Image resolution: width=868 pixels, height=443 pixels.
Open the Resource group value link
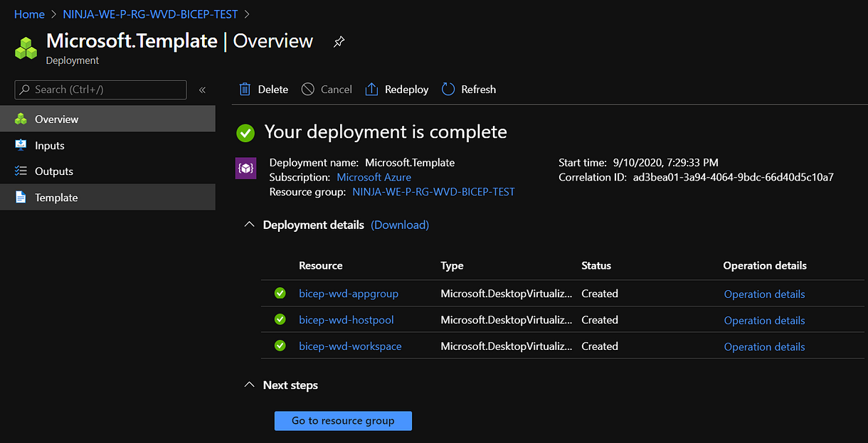[x=433, y=192]
